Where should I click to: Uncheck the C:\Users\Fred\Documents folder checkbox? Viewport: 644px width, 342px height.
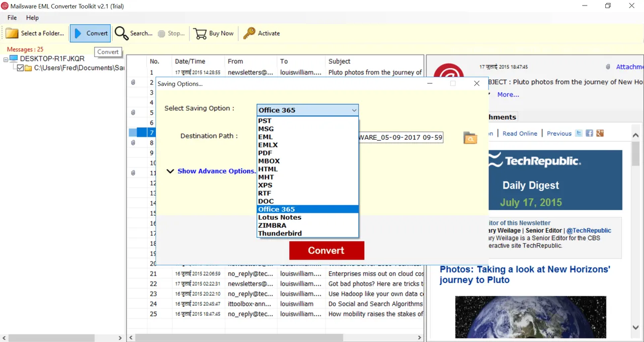tap(20, 68)
